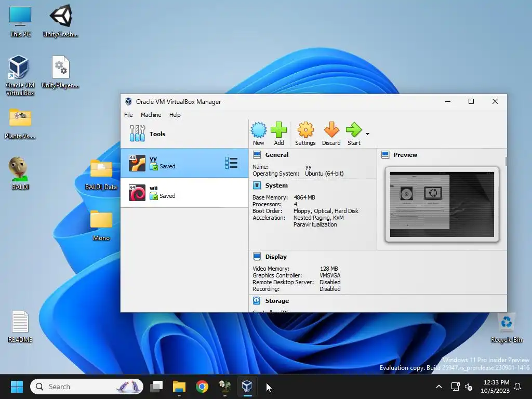Open the clock and date panel

click(495, 387)
